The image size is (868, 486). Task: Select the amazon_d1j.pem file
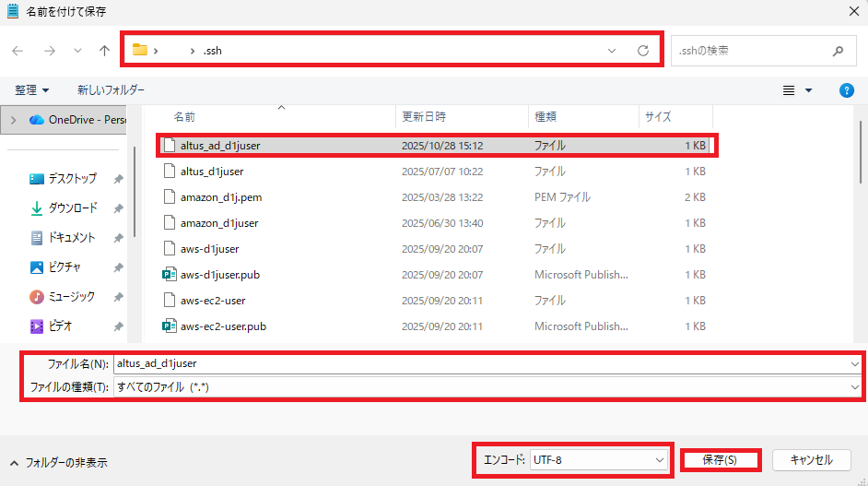(x=220, y=197)
